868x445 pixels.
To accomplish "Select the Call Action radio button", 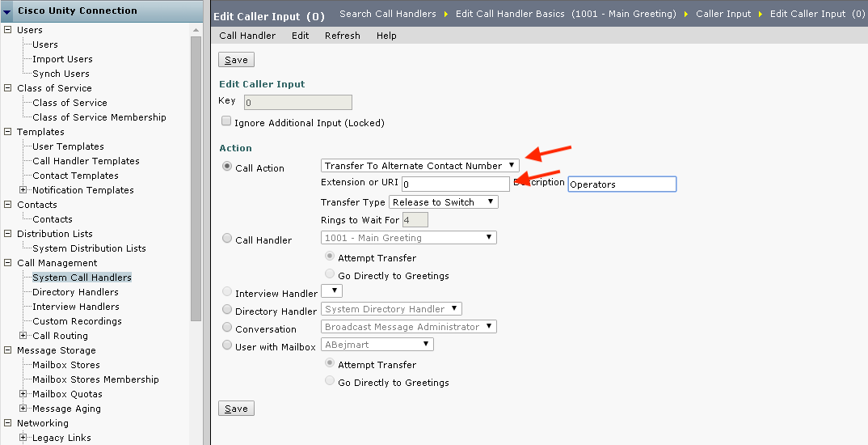I will tap(227, 166).
